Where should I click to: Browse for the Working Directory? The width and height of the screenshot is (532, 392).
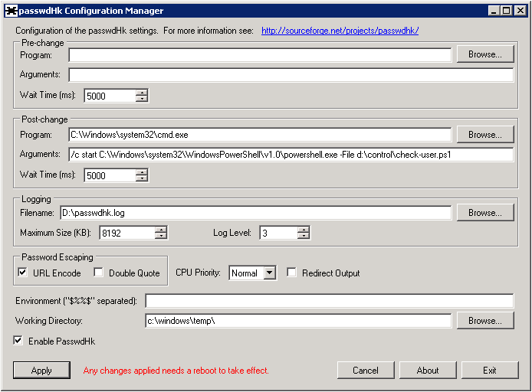(x=485, y=321)
